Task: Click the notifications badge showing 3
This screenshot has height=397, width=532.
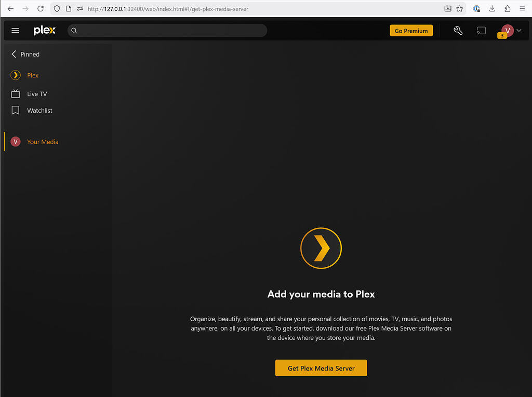Action: click(x=502, y=35)
